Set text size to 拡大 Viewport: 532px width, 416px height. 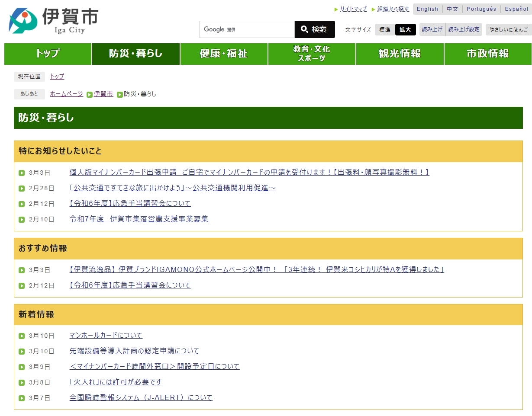[x=405, y=29]
